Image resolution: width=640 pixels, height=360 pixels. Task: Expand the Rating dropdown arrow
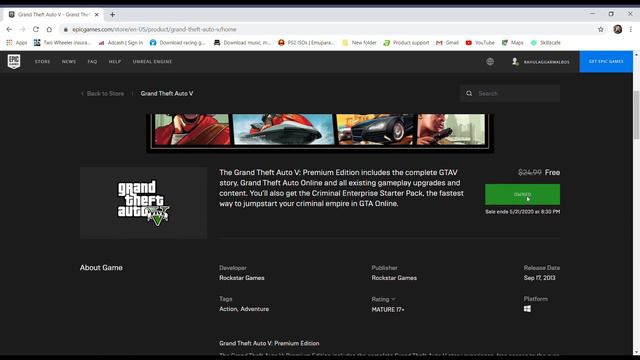[393, 299]
